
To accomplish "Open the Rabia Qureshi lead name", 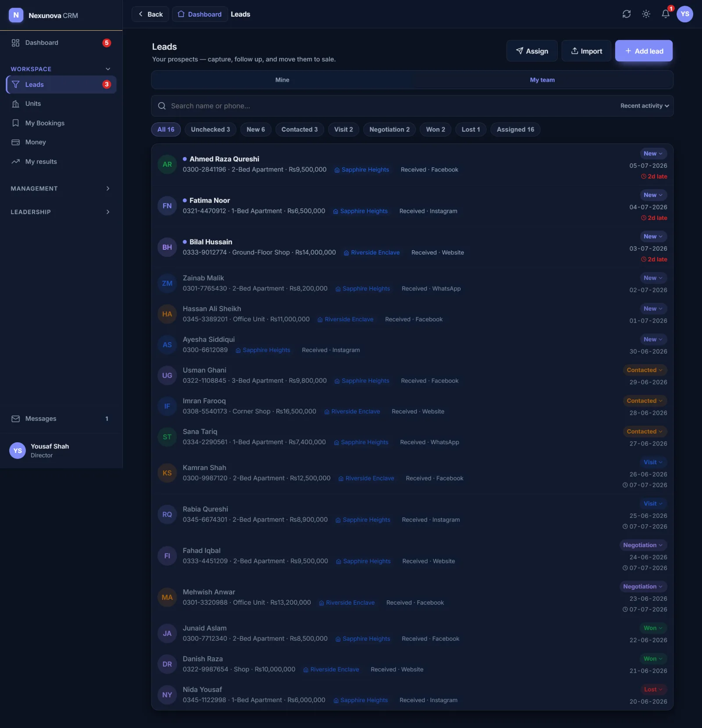I will click(205, 509).
